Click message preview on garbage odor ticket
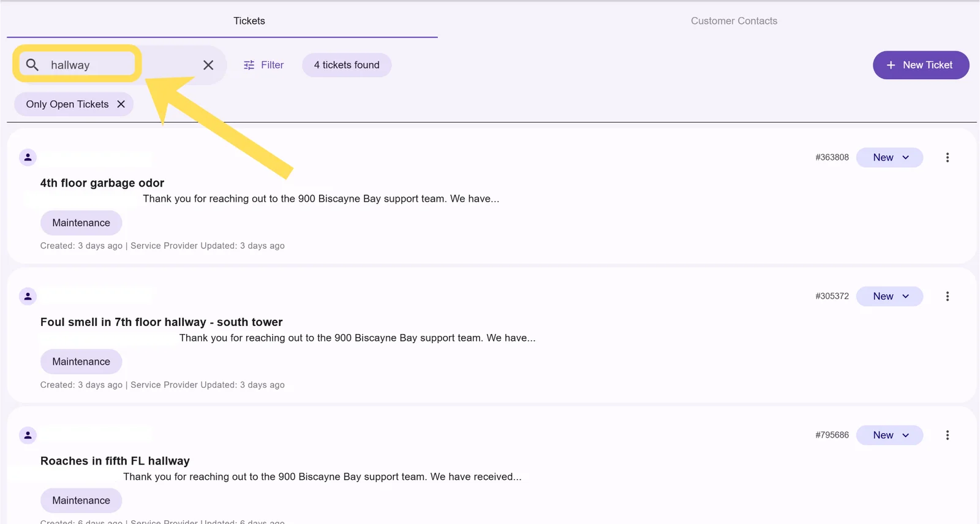980x524 pixels. pos(321,199)
